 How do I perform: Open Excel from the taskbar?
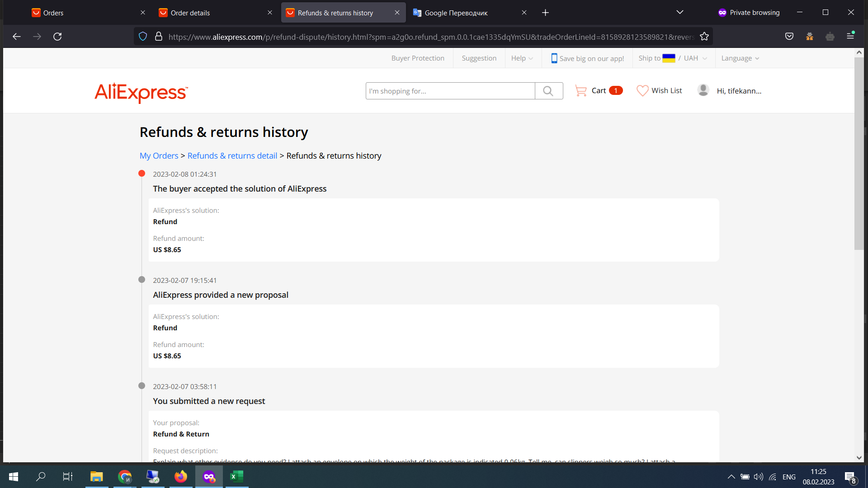pyautogui.click(x=237, y=477)
